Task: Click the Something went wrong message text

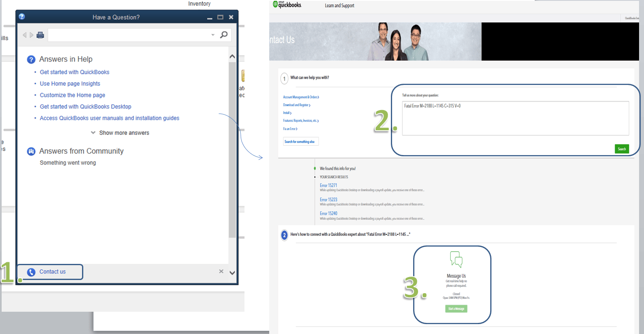Action: [x=68, y=163]
